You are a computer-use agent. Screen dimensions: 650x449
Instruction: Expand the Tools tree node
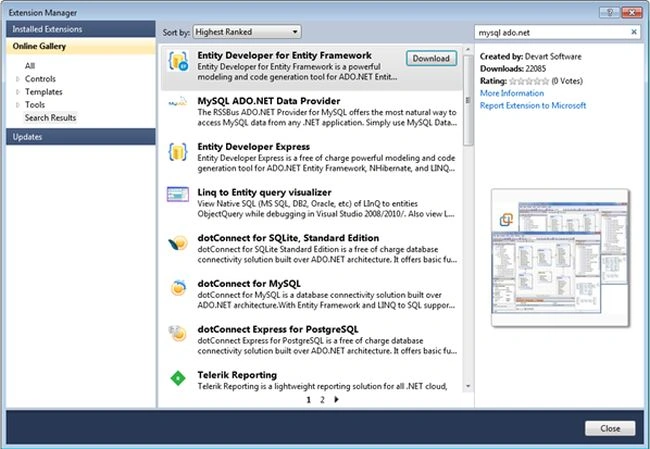click(17, 105)
